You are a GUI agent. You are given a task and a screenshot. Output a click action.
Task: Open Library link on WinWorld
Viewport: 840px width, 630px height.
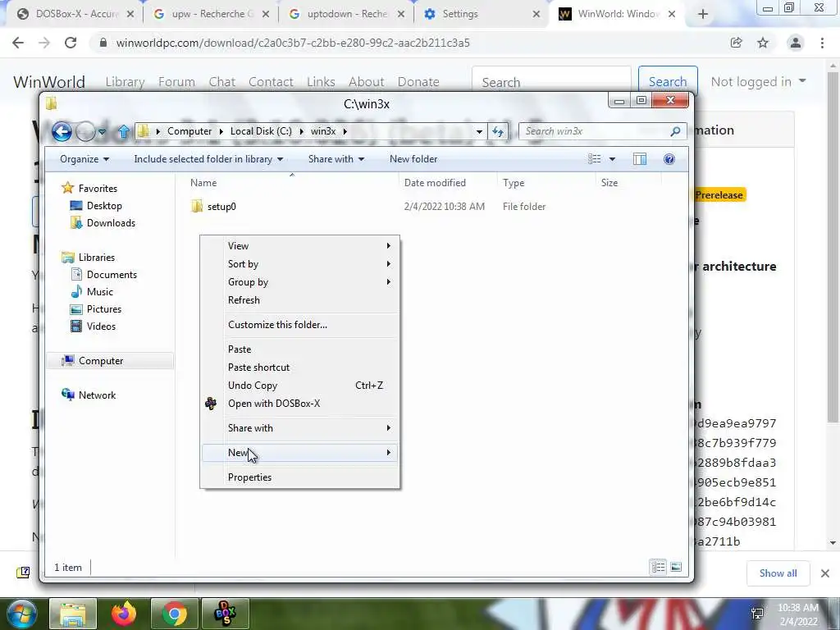coord(125,82)
